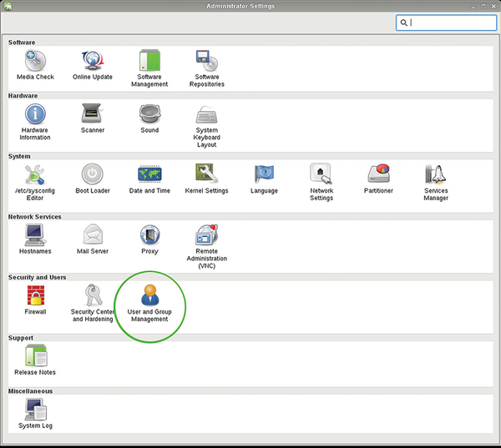
Task: Open Security Center and Hardening
Action: 93,304
